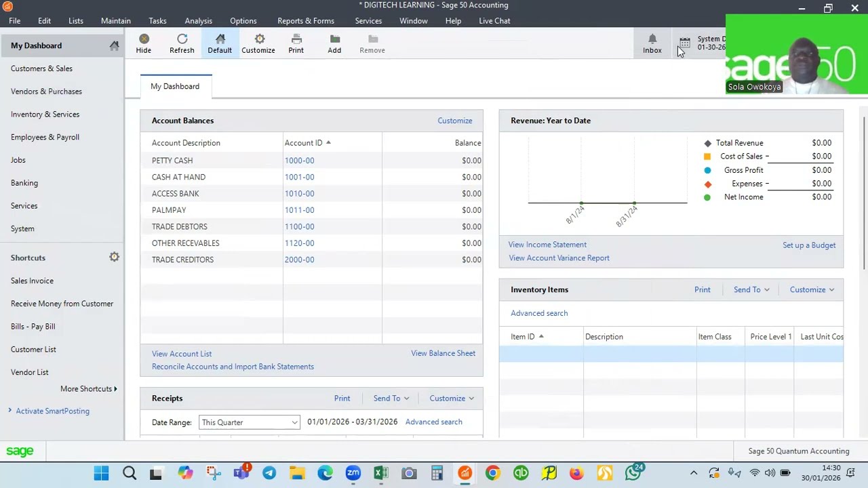The image size is (868, 488).
Task: Click the View Account List link
Action: (x=182, y=354)
